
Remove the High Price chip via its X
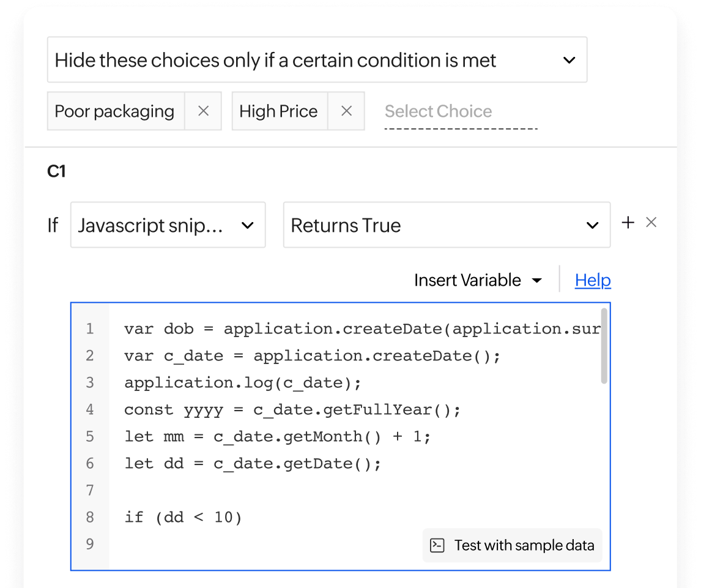coord(347,111)
